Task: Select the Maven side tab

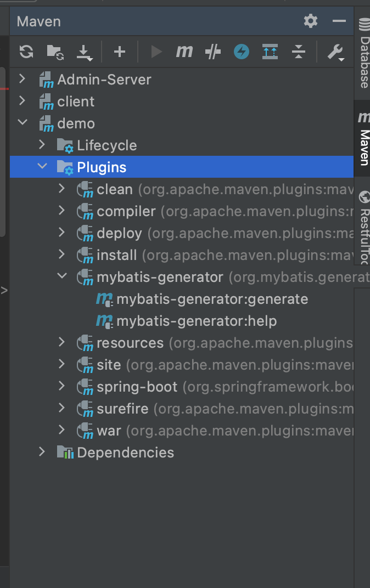Action: coord(363,138)
